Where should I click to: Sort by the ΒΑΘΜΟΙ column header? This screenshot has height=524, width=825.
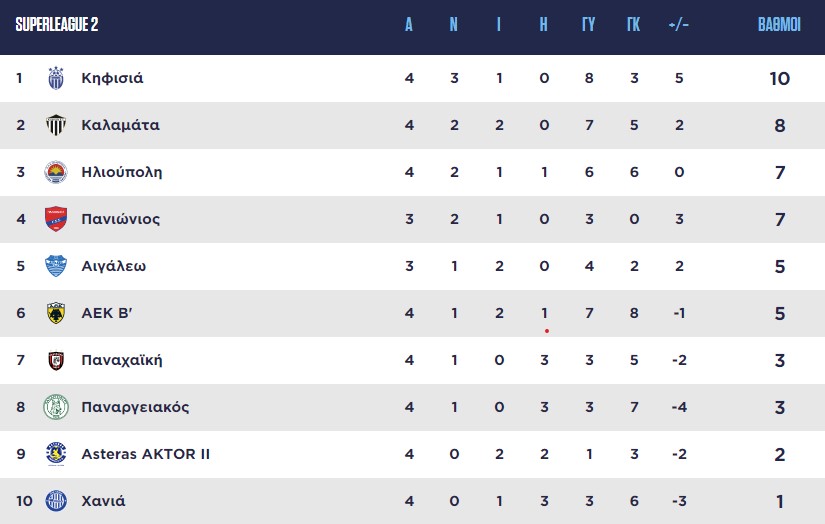[x=779, y=25]
